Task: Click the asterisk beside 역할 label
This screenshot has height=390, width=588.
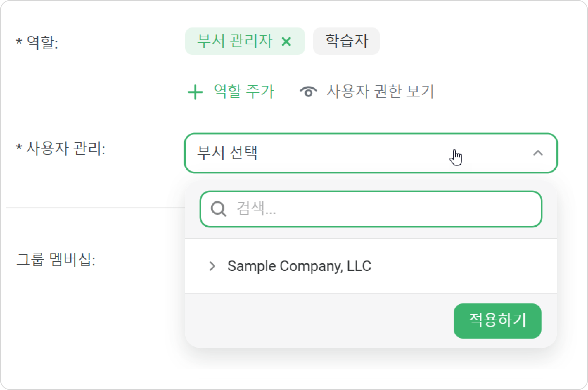Action: 19,42
